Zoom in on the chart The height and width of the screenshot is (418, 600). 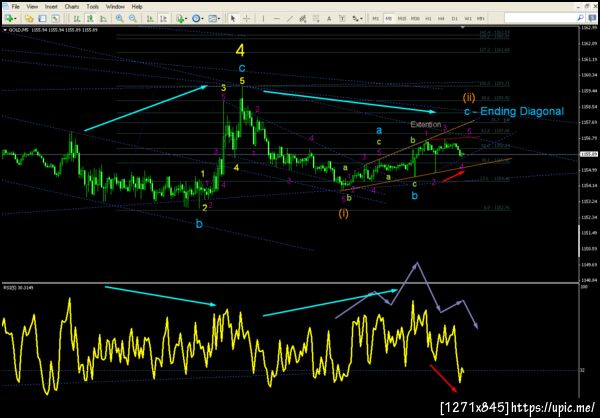tap(120, 18)
